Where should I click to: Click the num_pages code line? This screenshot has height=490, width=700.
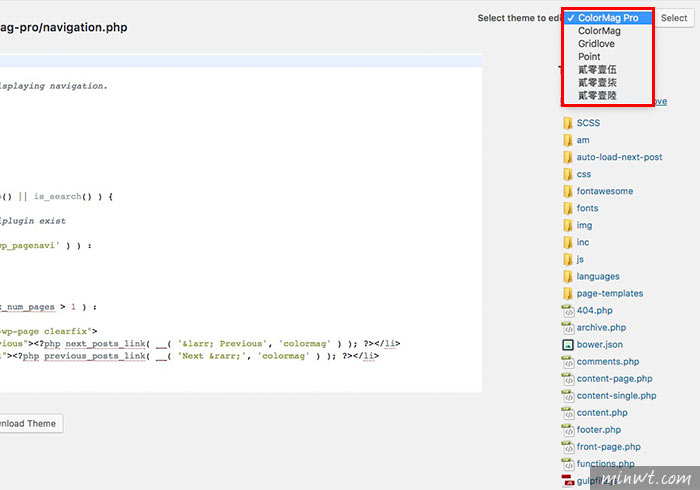(x=48, y=307)
